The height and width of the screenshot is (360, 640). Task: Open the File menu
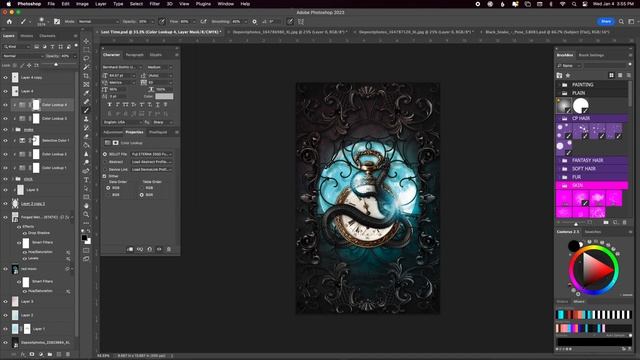tap(51, 4)
